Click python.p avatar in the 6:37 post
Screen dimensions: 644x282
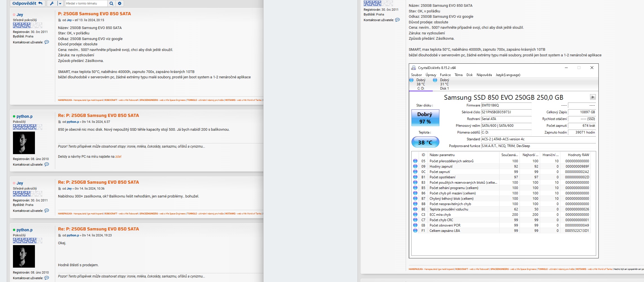[x=24, y=143]
